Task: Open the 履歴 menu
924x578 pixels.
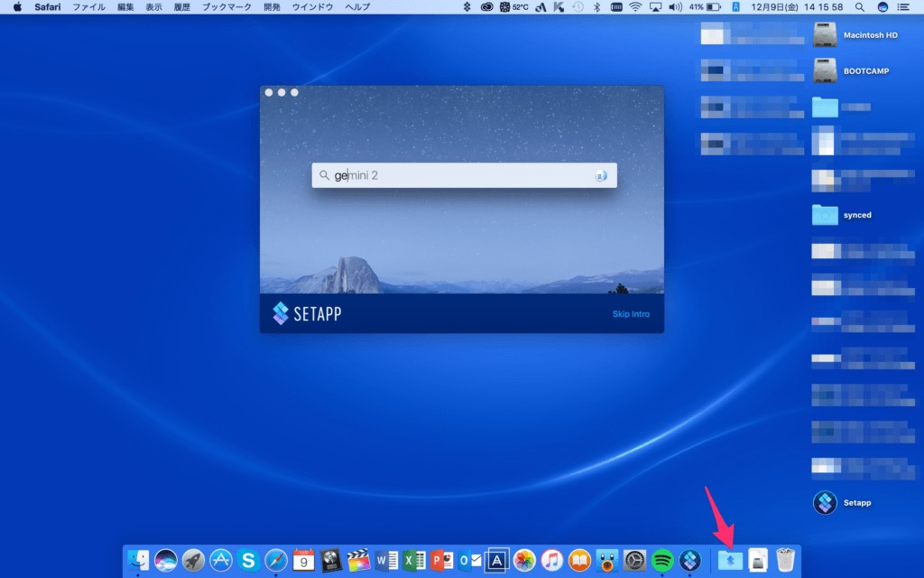Action: pyautogui.click(x=182, y=7)
